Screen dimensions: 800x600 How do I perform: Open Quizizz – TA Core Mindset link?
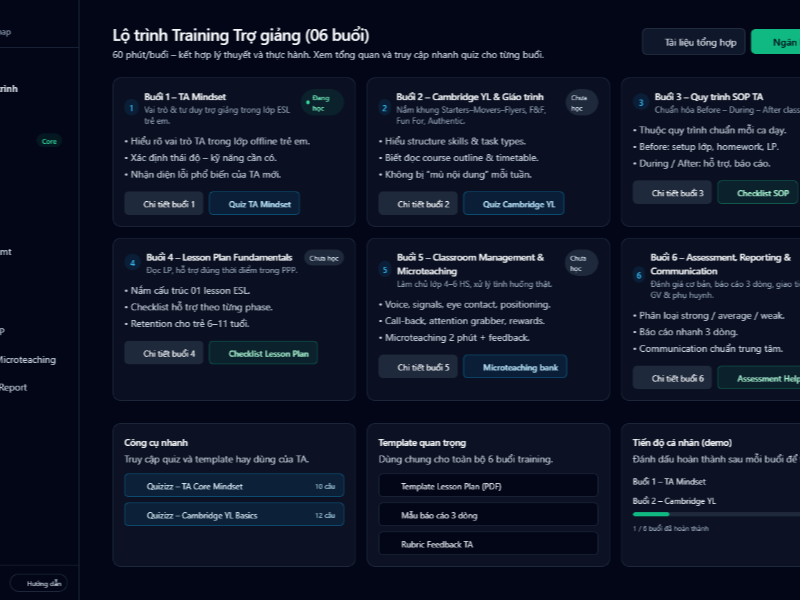point(233,486)
